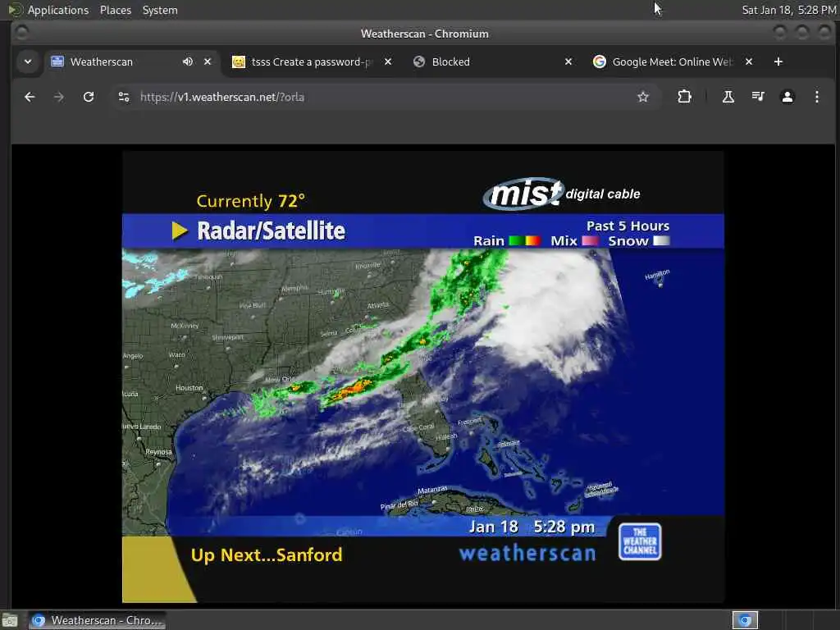
Task: Click the address bar URL field
Action: coord(386,97)
